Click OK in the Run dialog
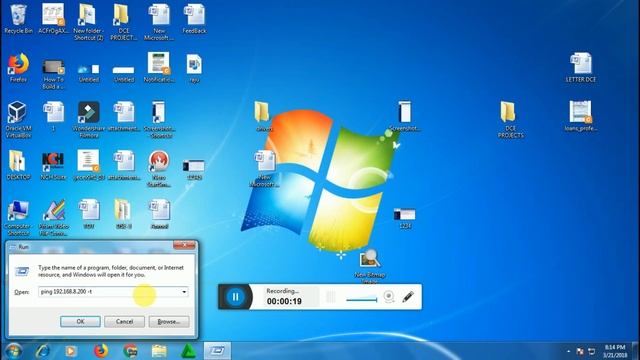Image resolution: width=640 pixels, height=360 pixels. (x=80, y=322)
